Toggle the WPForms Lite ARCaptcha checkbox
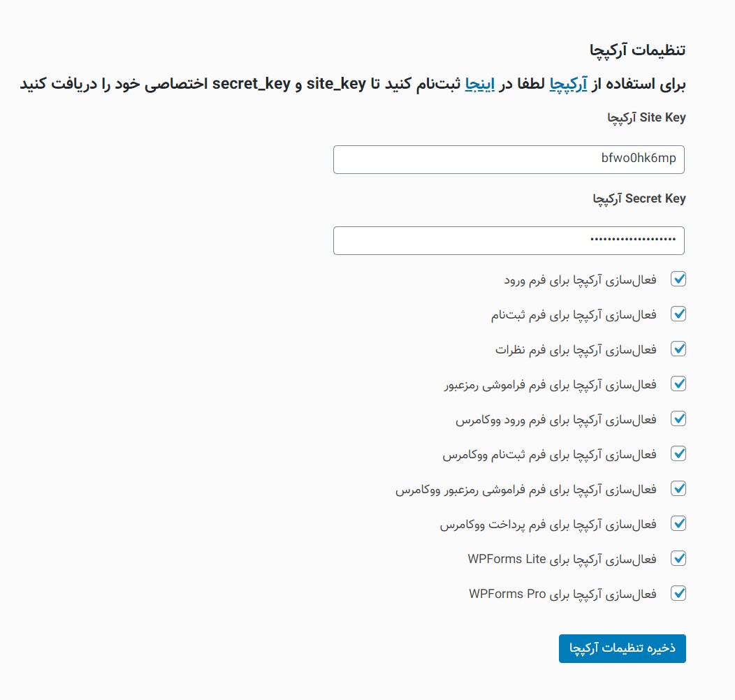This screenshot has width=735, height=700. point(678,558)
